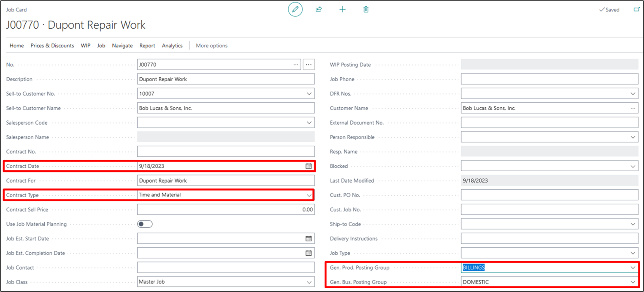Open the Prices & Discounts menu
This screenshot has width=644, height=292.
52,46
